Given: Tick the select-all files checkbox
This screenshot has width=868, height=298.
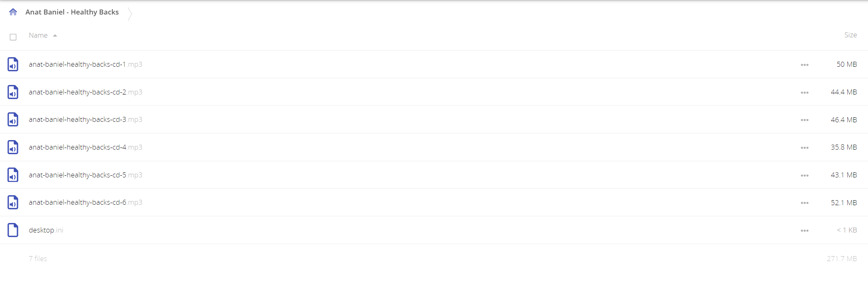Looking at the screenshot, I should click(13, 37).
